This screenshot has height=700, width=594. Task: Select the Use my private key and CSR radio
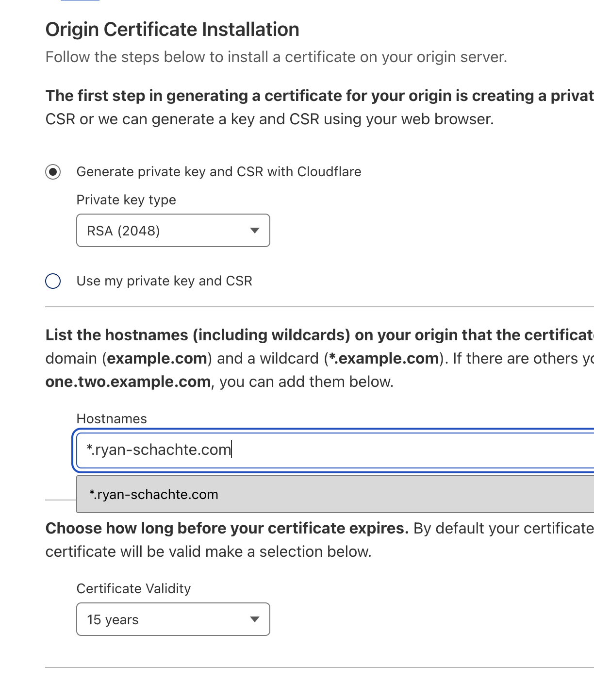click(x=53, y=281)
